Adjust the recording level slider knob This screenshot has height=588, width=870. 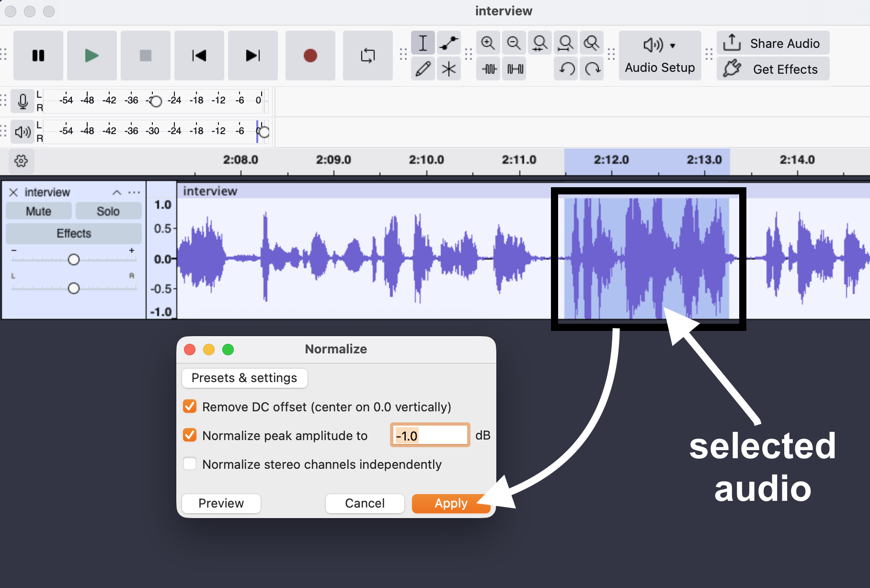156,101
